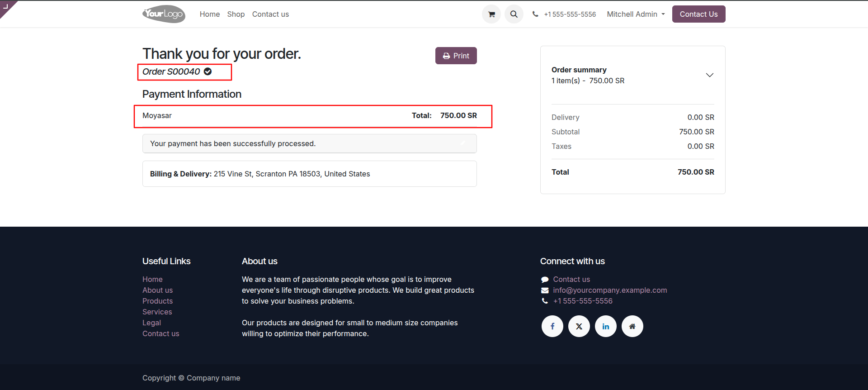868x390 pixels.
Task: Open the shopping cart icon
Action: pos(491,14)
